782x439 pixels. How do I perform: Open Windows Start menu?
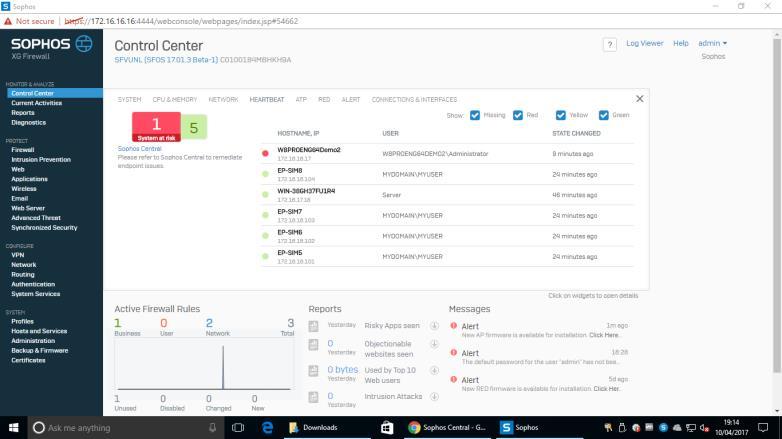13,428
